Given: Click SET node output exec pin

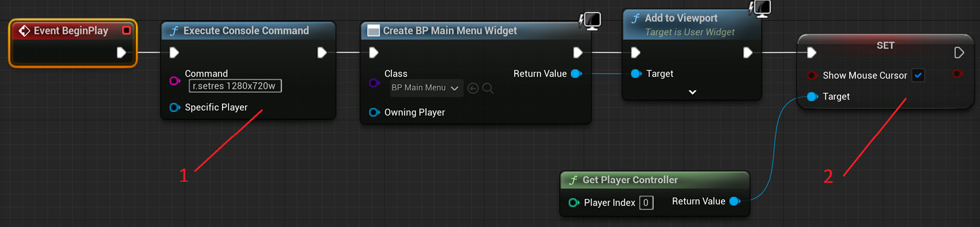Looking at the screenshot, I should pyautogui.click(x=959, y=53).
